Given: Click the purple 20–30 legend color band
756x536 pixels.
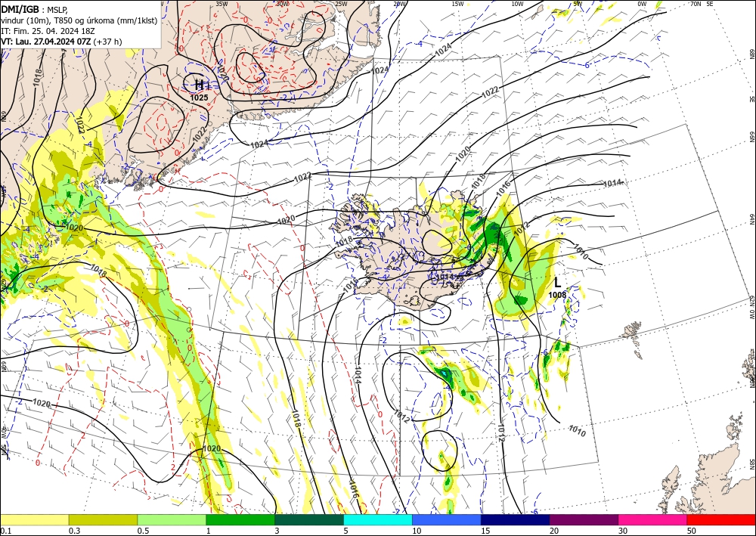Looking at the screenshot, I should point(584,519).
